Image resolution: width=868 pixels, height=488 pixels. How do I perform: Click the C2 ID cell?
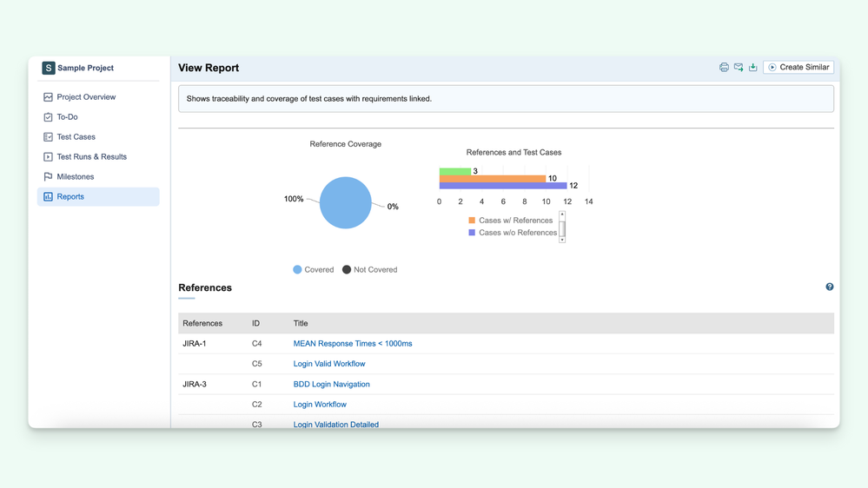pos(257,405)
